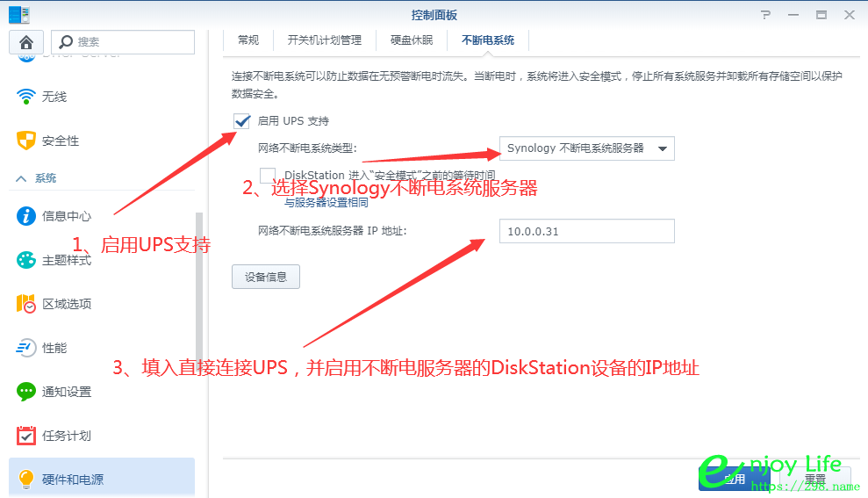Switch to the 硬盘休眠 tab
The width and height of the screenshot is (868, 498).
412,40
